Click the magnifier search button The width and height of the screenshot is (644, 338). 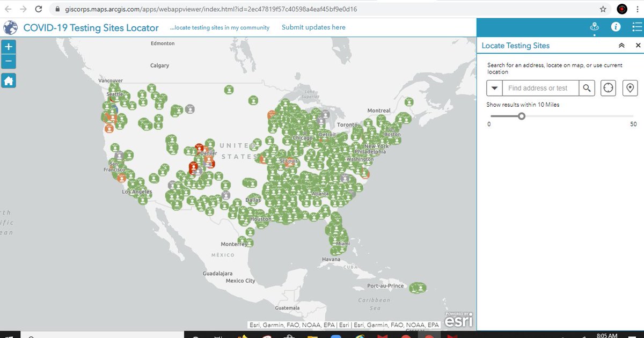click(x=587, y=88)
